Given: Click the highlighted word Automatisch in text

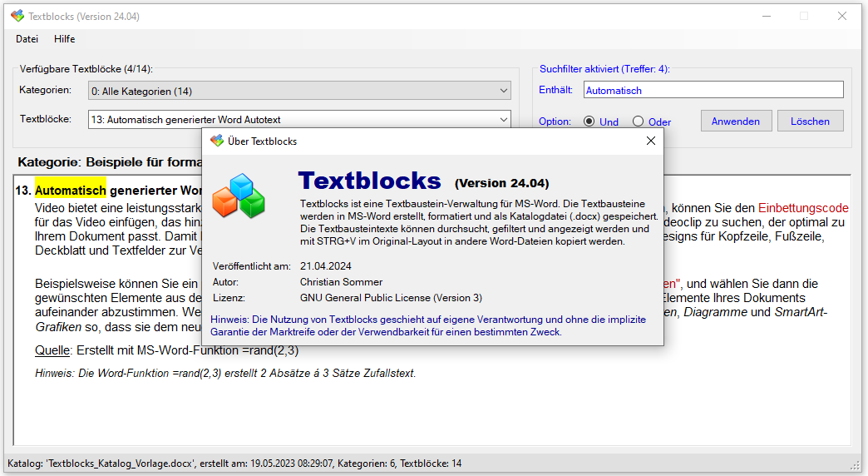Looking at the screenshot, I should pyautogui.click(x=71, y=190).
